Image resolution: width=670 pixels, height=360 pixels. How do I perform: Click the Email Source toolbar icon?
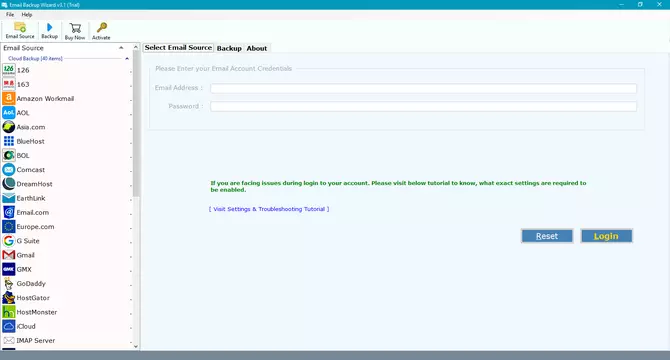pos(20,27)
